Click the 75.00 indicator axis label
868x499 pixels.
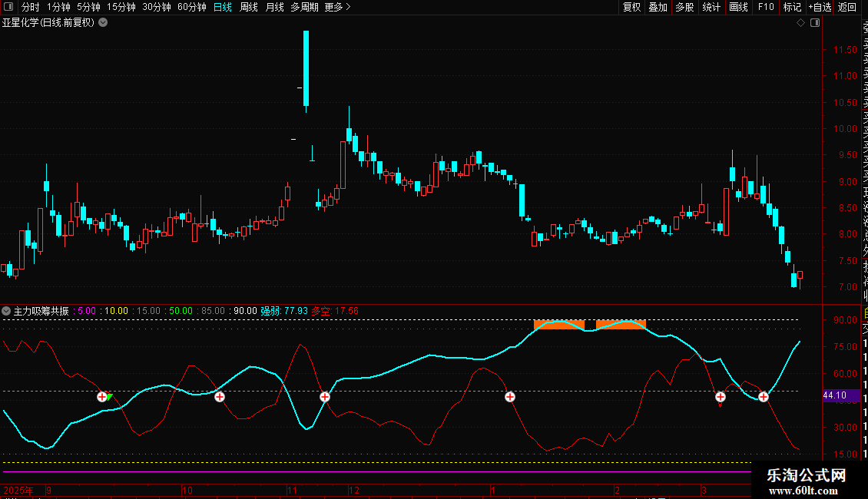pyautogui.click(x=845, y=347)
